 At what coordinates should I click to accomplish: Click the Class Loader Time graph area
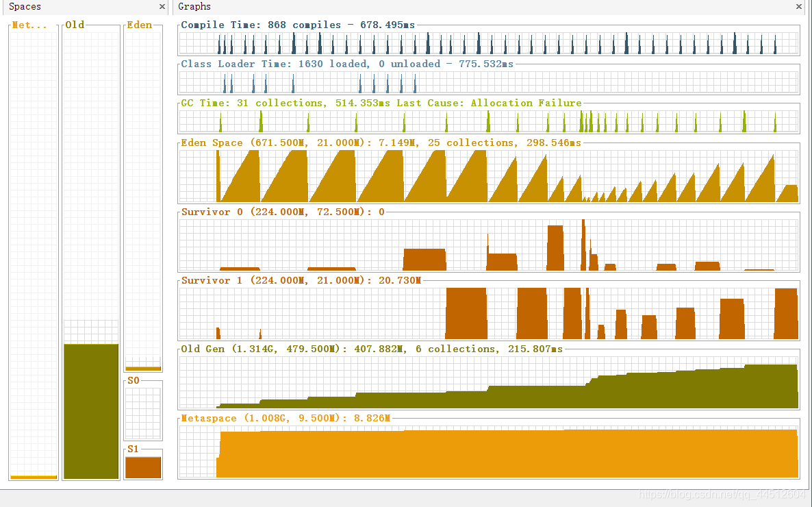pos(488,82)
